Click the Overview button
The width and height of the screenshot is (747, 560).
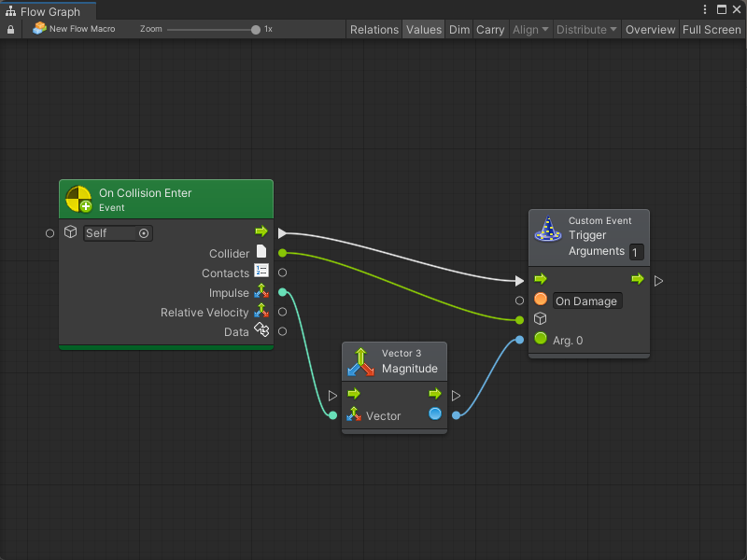click(x=650, y=30)
